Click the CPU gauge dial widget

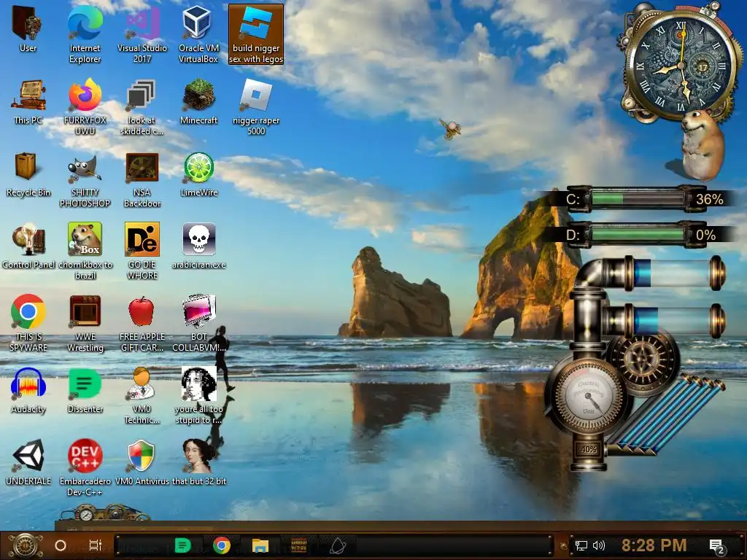(x=589, y=397)
